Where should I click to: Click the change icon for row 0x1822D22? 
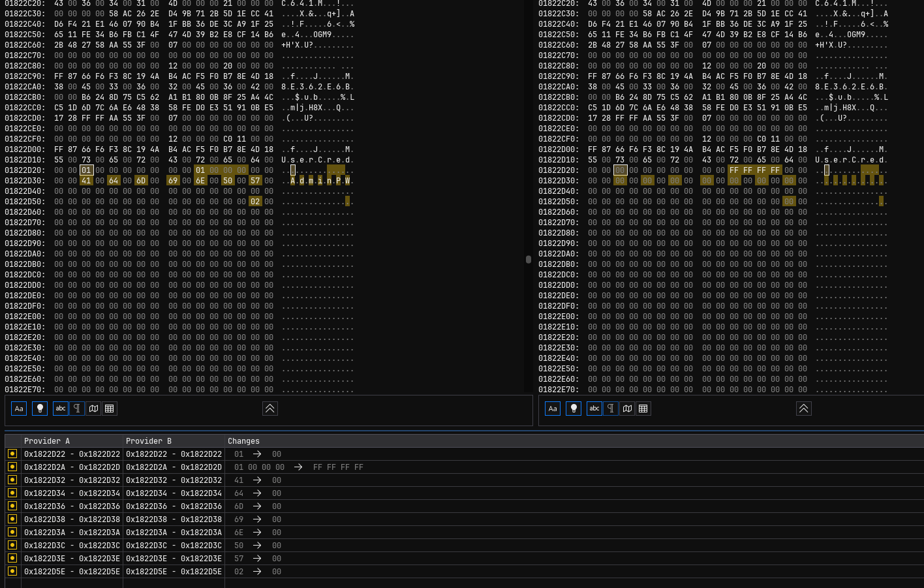12,454
